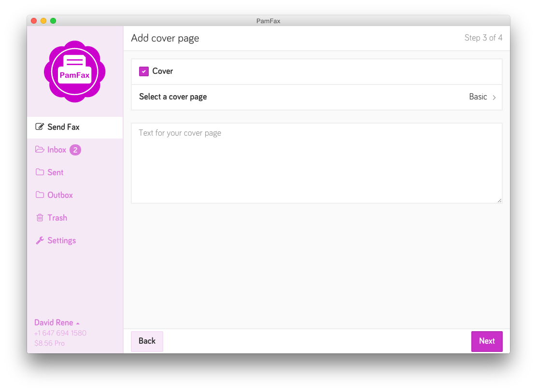Click the Cover label text

(163, 71)
